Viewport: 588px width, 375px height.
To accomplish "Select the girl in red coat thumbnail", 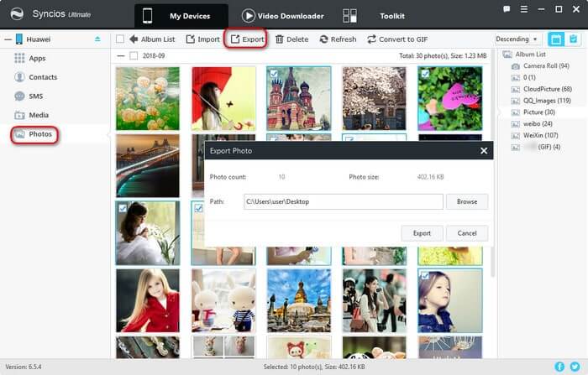I will click(148, 300).
